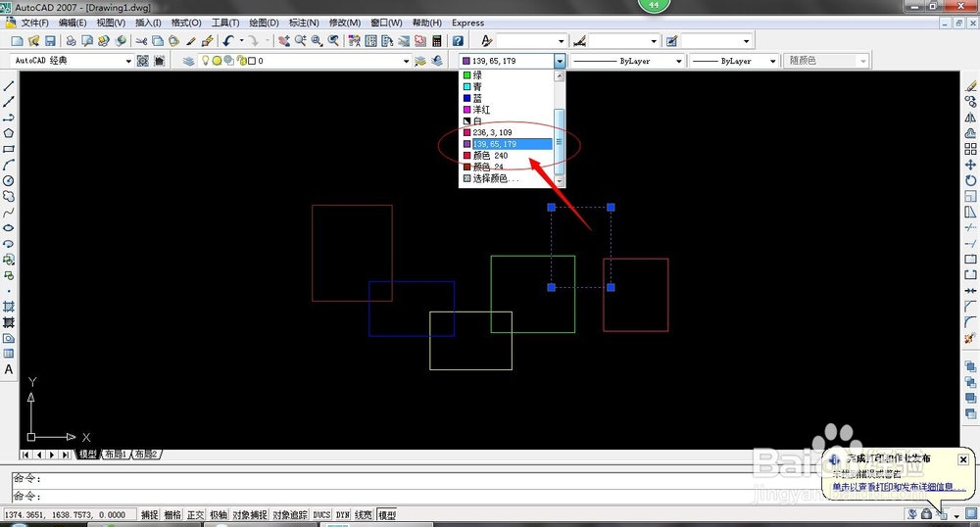Select the Polygon drawing tool
The image size is (980, 527).
coord(9,133)
